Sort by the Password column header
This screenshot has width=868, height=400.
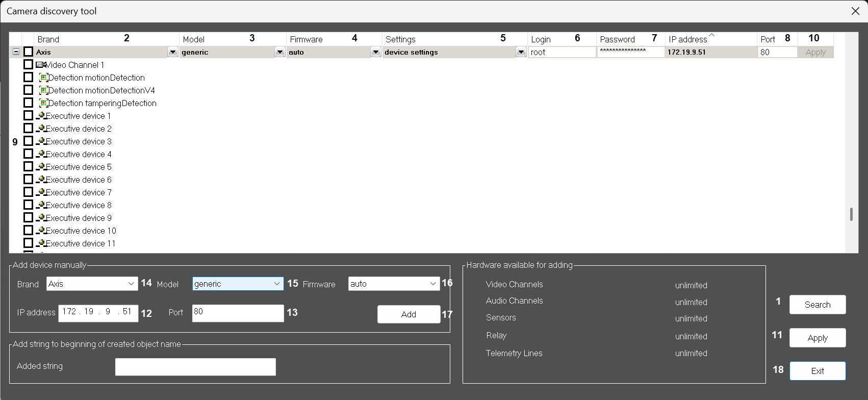[x=631, y=39]
